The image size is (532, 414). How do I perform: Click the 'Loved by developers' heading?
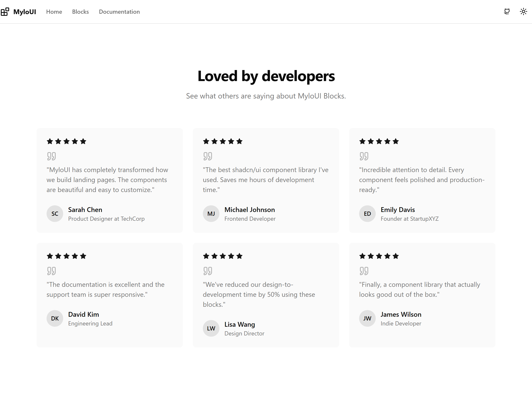[x=266, y=76]
